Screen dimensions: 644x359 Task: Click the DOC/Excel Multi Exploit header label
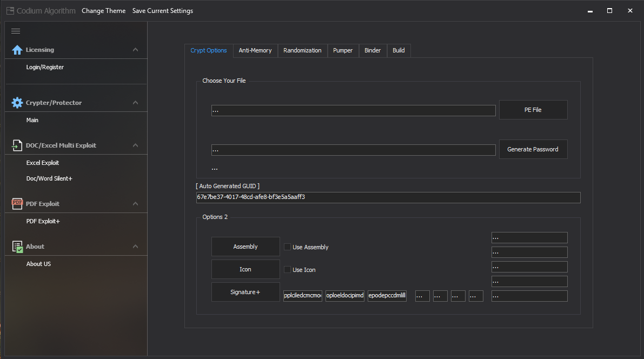coord(61,145)
